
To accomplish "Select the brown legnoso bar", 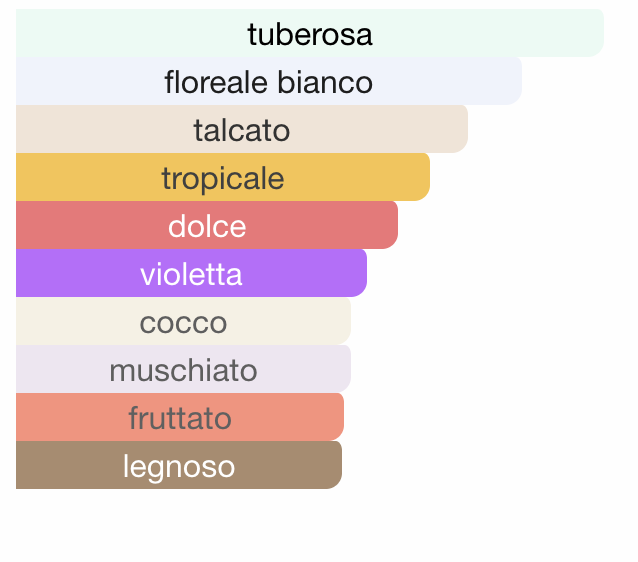I will tap(179, 465).
